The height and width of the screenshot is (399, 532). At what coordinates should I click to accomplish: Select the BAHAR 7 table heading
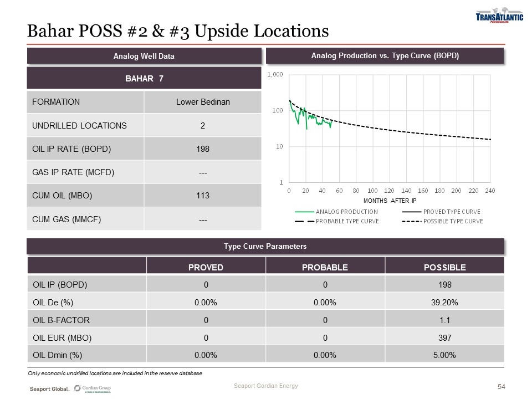click(144, 79)
